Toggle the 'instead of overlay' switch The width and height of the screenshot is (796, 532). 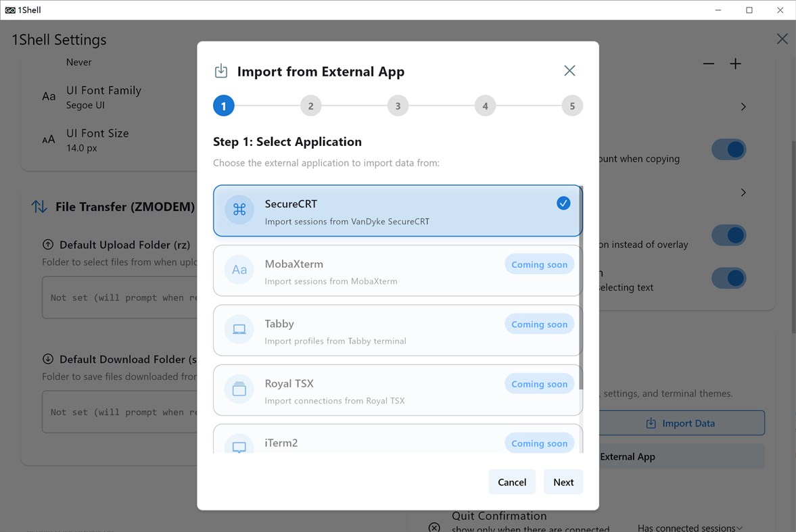coord(728,235)
